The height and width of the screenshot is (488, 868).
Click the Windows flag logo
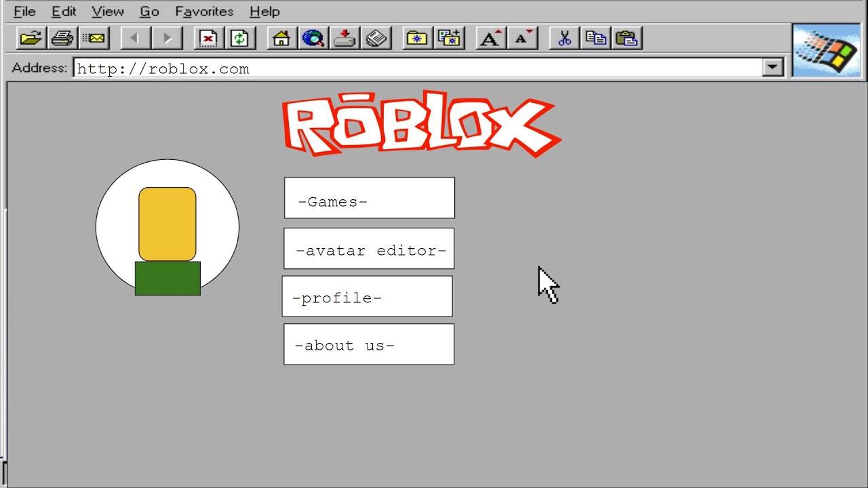(826, 51)
